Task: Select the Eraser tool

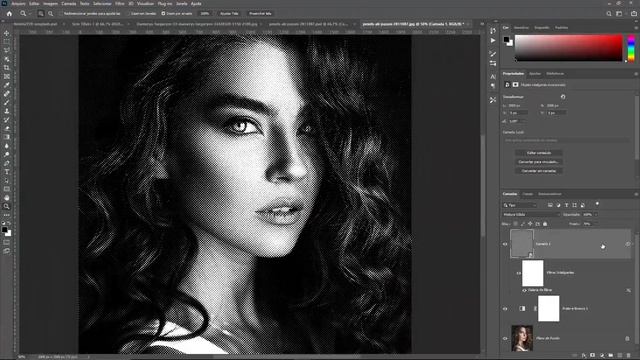Action: click(7, 128)
